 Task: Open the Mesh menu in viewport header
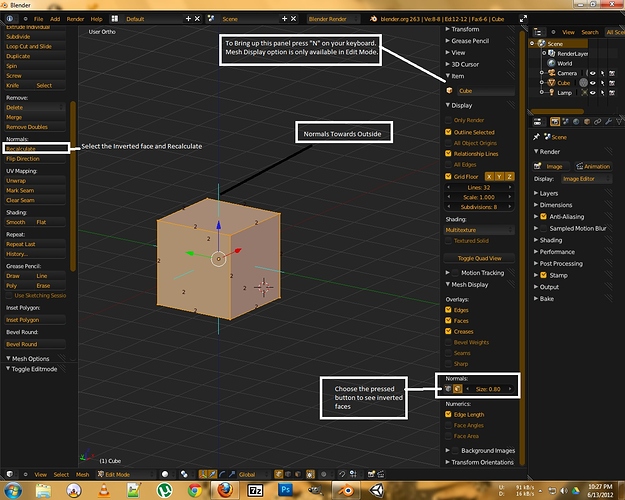pos(83,474)
